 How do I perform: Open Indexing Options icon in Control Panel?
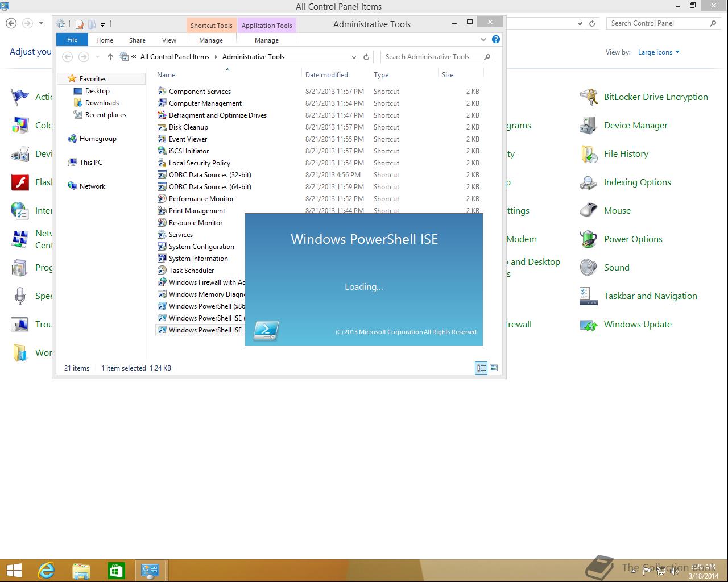pyautogui.click(x=589, y=182)
